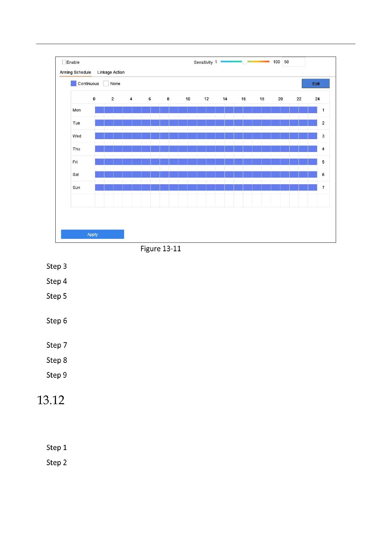Viewport: 392px width, 554px height.
Task: Click Saturday's continuous schedule bar
Action: (x=206, y=175)
